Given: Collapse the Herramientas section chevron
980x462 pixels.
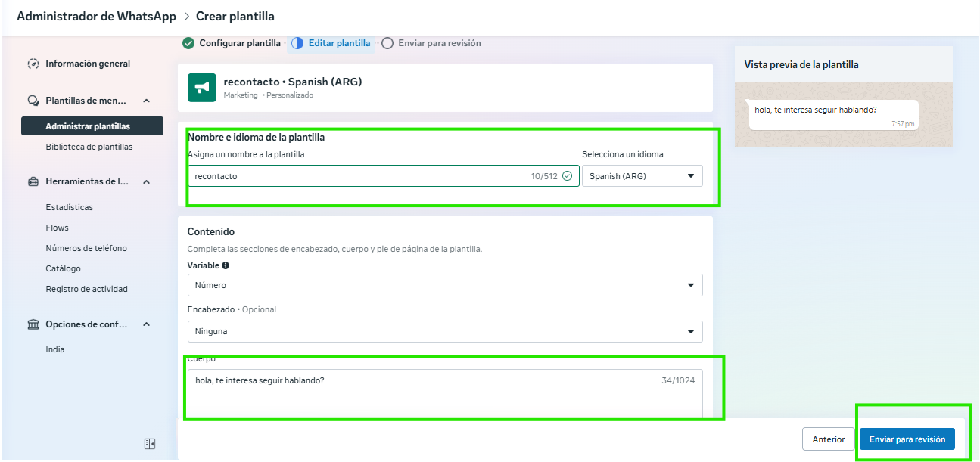Looking at the screenshot, I should pos(147,181).
